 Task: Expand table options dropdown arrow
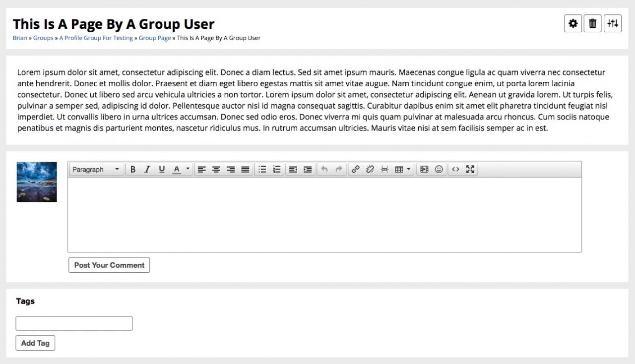(409, 169)
